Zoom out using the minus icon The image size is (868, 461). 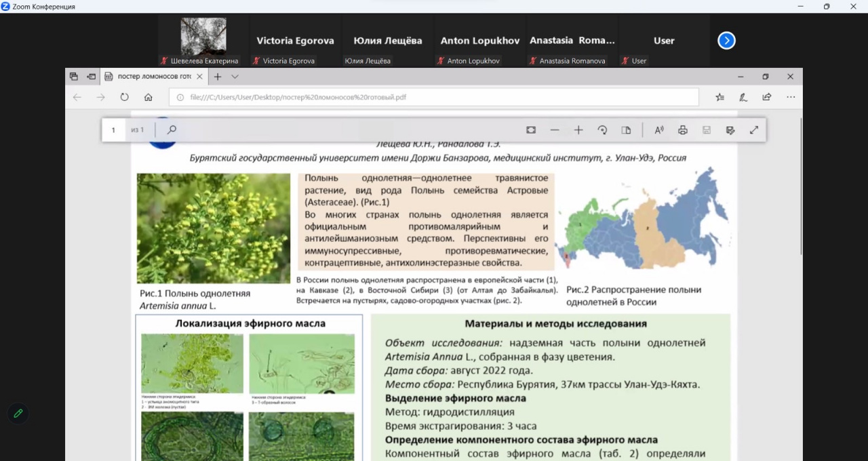tap(555, 130)
